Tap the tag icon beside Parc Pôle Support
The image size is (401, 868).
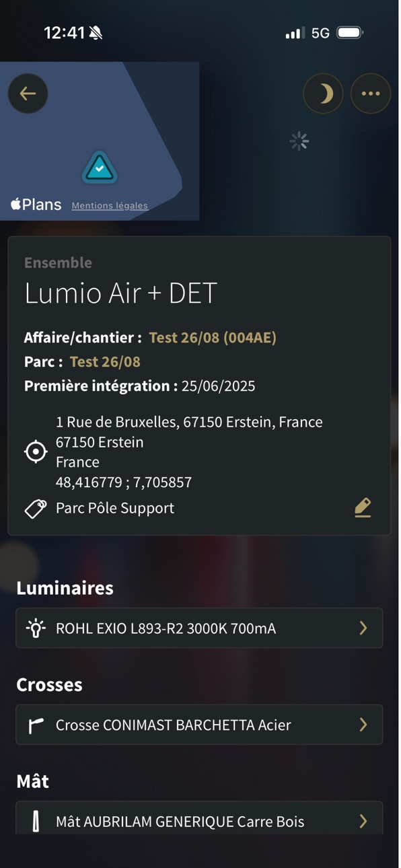[x=36, y=509]
